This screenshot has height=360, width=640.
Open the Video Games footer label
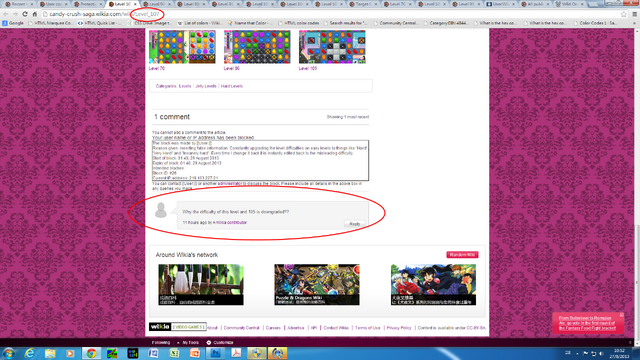point(188,327)
